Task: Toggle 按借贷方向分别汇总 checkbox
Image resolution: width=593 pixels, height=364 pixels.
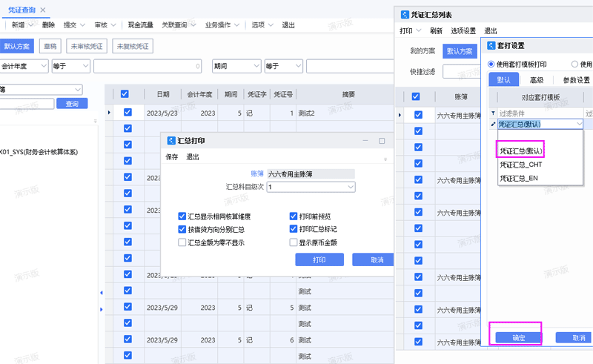Action: 182,229
